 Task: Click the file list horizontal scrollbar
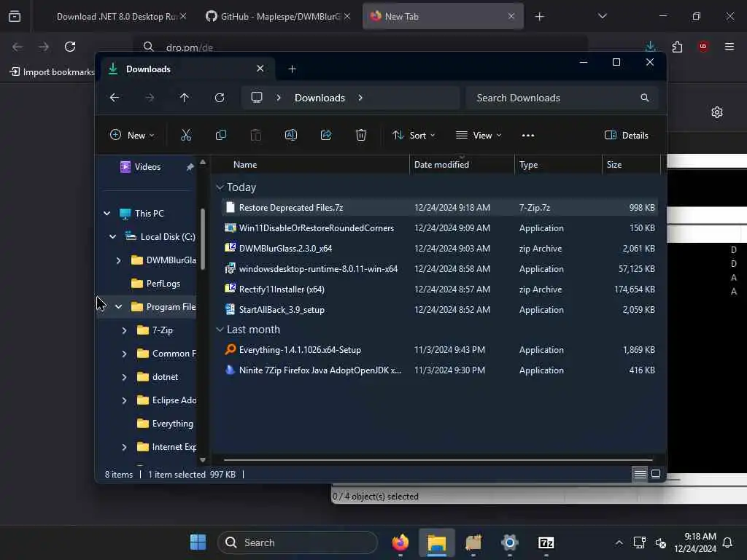438,460
